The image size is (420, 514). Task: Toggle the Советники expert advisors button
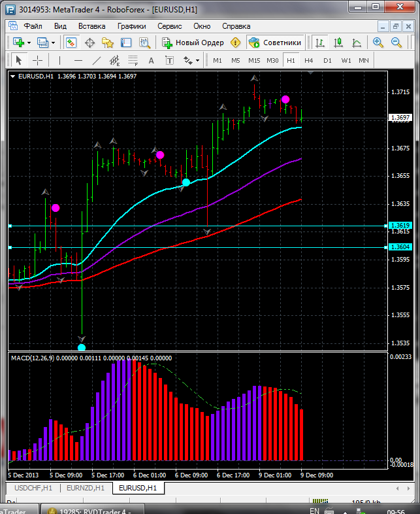click(275, 43)
